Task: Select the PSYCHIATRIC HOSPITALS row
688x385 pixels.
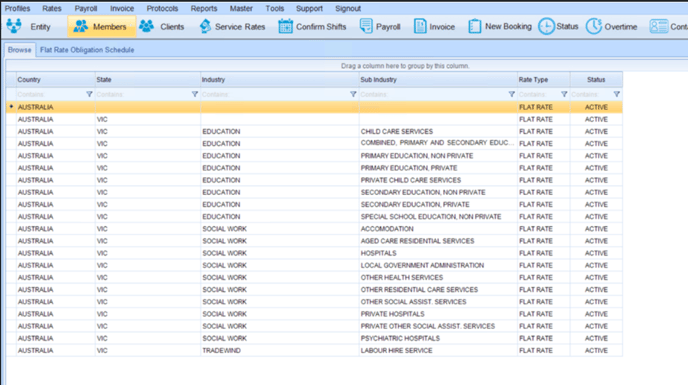Action: [x=314, y=338]
